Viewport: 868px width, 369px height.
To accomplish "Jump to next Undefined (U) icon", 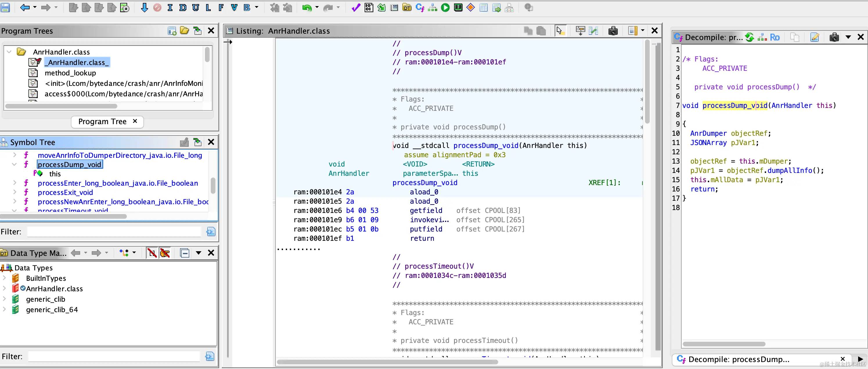I will [x=195, y=8].
